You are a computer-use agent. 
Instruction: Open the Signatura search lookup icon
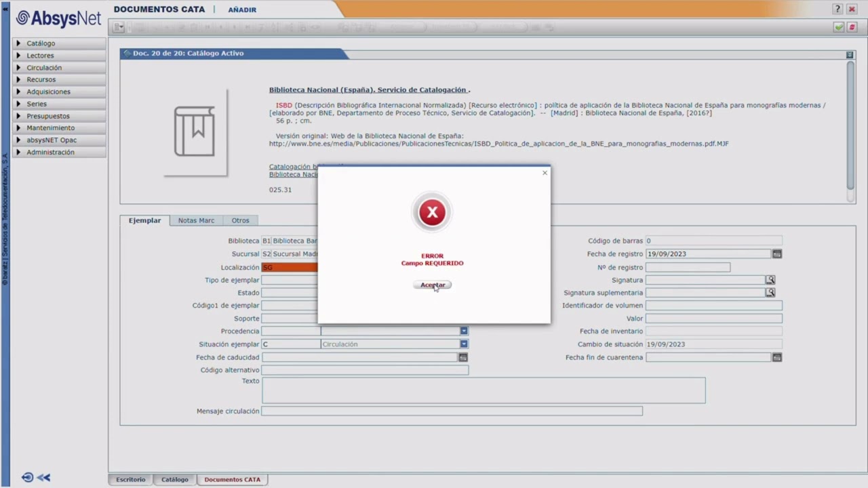[770, 279]
